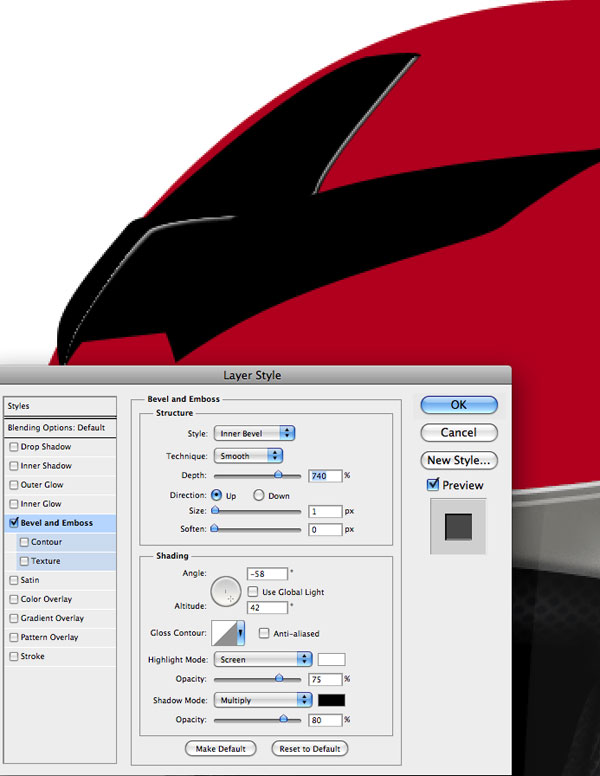Enable the Anti-aliased checkbox
This screenshot has width=600, height=776.
[x=264, y=633]
